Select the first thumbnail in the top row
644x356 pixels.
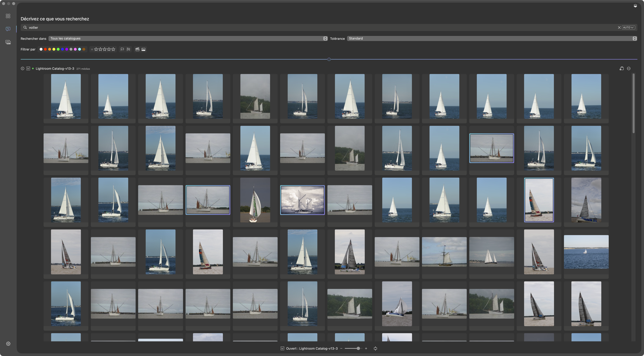66,96
